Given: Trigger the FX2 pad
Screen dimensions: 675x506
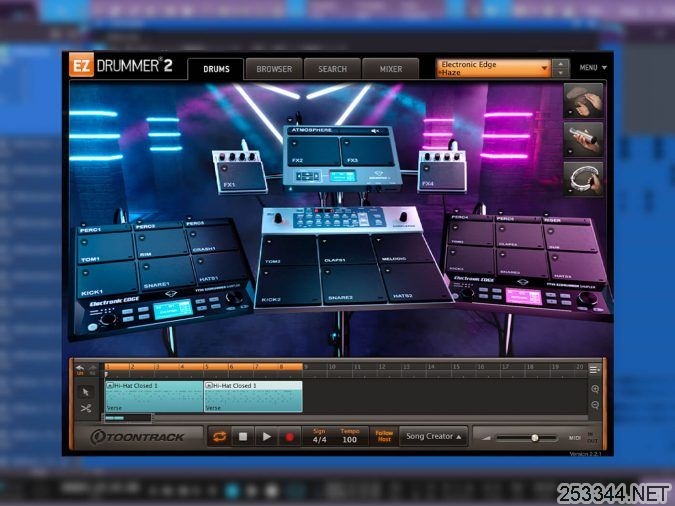Looking at the screenshot, I should pos(315,152).
